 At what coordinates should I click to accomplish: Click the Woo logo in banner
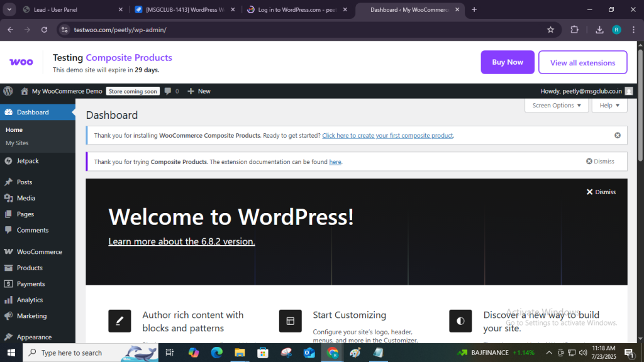21,62
